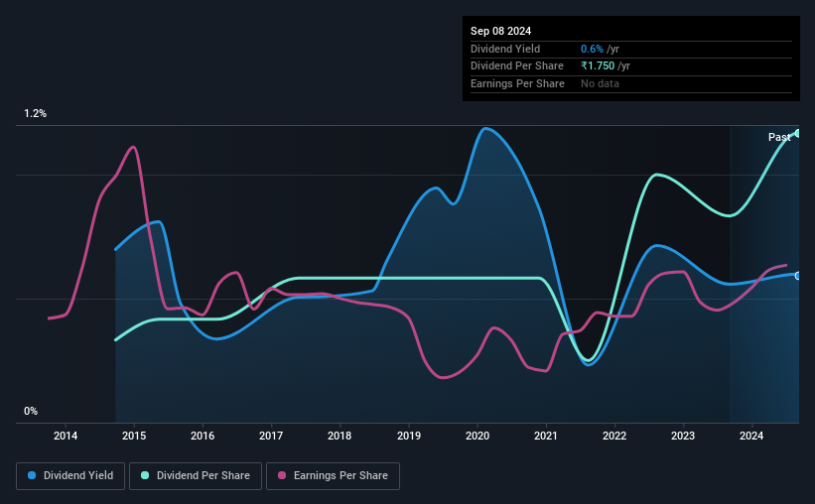Click the blue Dividend Yield legend dot
The image size is (815, 504).
[32, 475]
